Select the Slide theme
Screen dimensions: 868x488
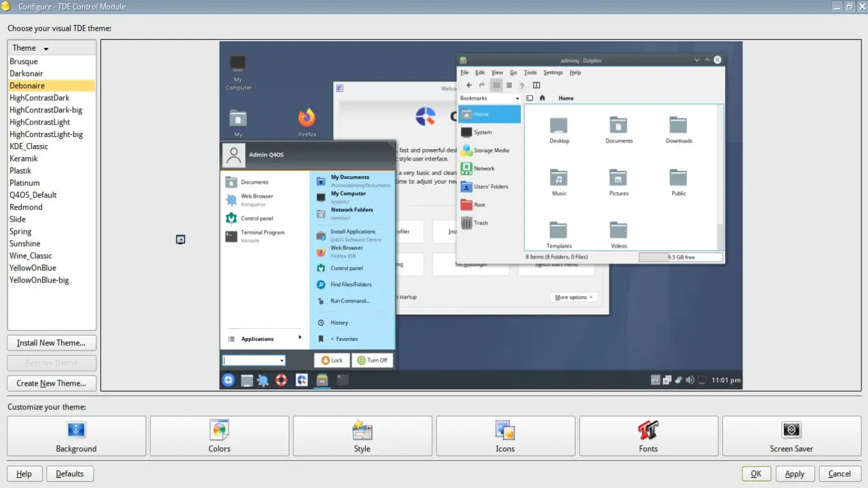(x=52, y=220)
